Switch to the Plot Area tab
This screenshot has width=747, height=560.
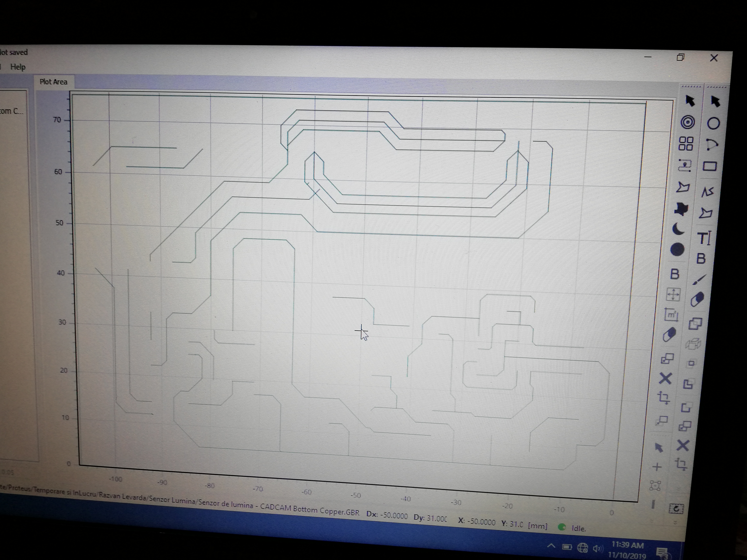[x=53, y=82]
